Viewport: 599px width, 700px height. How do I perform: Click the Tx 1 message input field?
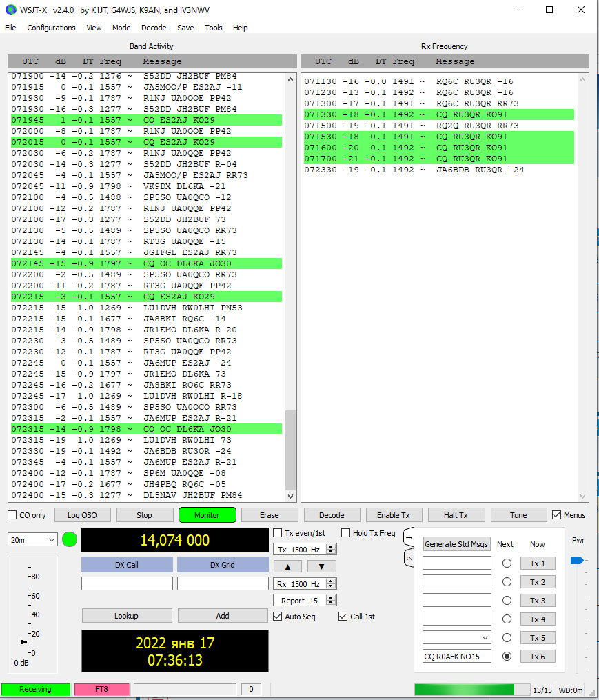pos(456,563)
